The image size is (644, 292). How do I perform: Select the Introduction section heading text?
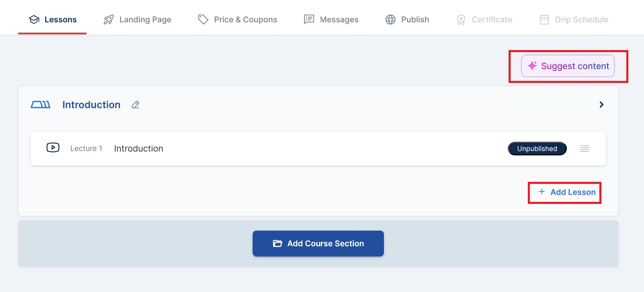(91, 105)
